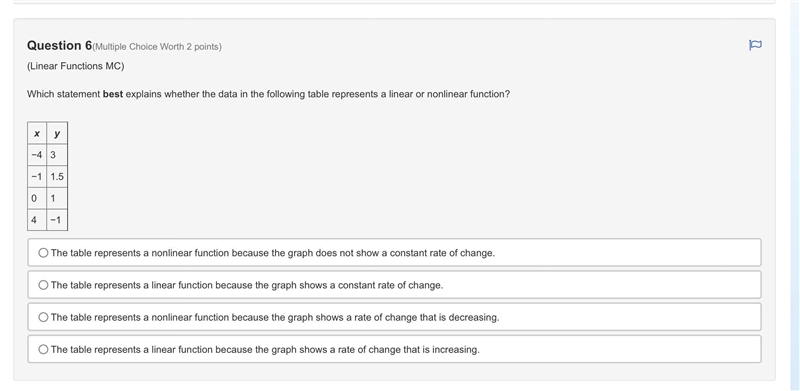Choose 'linear function... shows a constant rate of change'
This screenshot has width=800, height=391.
(394, 285)
